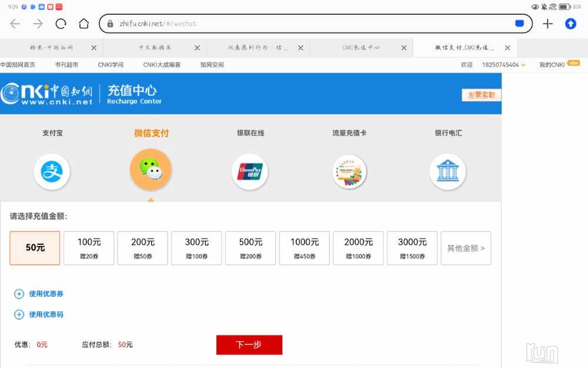Select the Alipay payment icon
The width and height of the screenshot is (588, 368).
coord(52,171)
